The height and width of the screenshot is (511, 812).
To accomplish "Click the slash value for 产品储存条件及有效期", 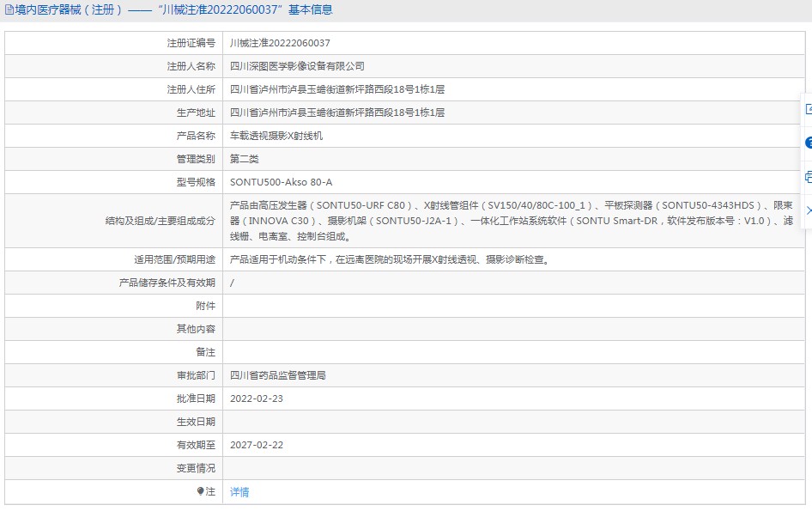I will point(232,283).
